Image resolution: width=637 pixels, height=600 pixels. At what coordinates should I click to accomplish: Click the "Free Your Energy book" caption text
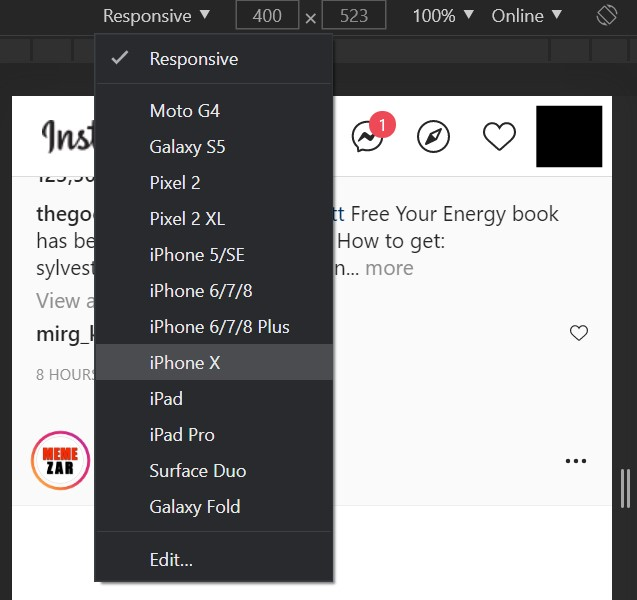[455, 214]
